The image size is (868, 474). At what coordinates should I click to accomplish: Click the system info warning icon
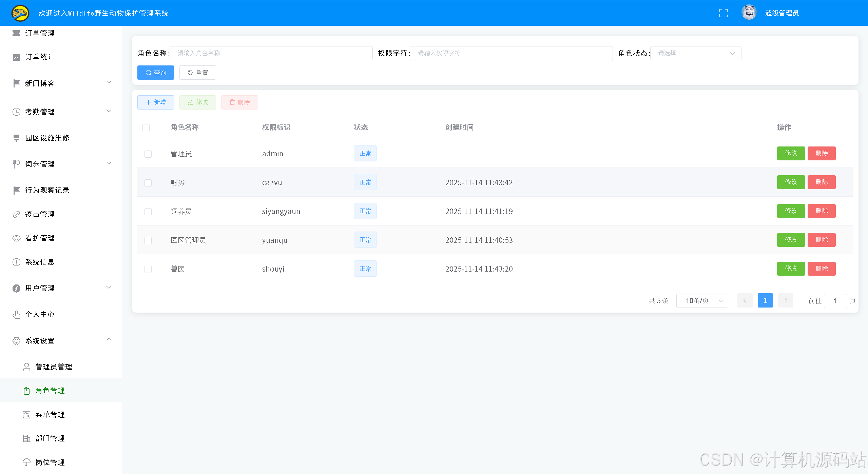pyautogui.click(x=16, y=262)
